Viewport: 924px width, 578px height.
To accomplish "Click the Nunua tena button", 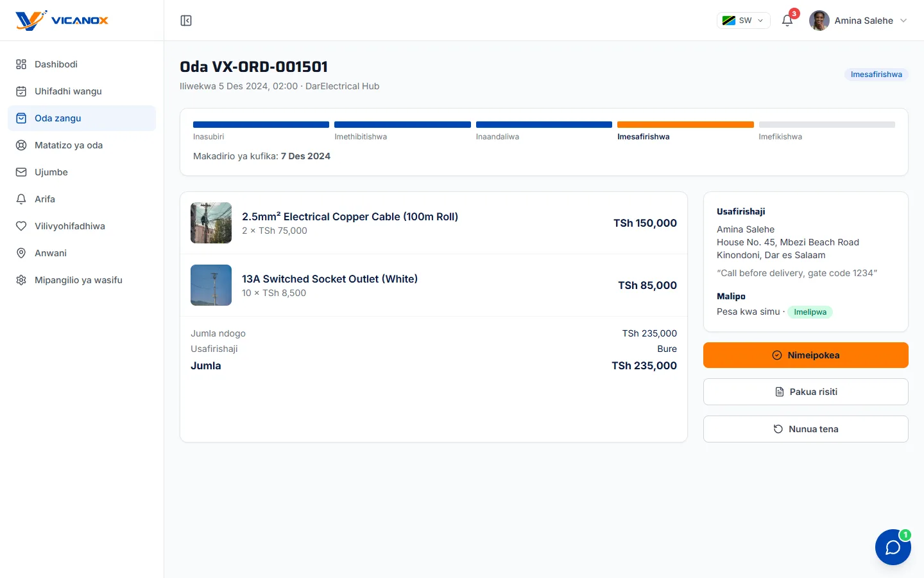I will 806,429.
